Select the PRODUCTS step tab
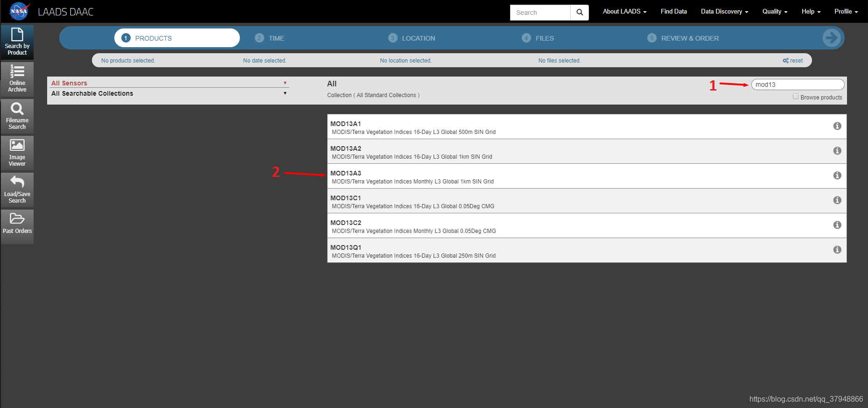 177,38
